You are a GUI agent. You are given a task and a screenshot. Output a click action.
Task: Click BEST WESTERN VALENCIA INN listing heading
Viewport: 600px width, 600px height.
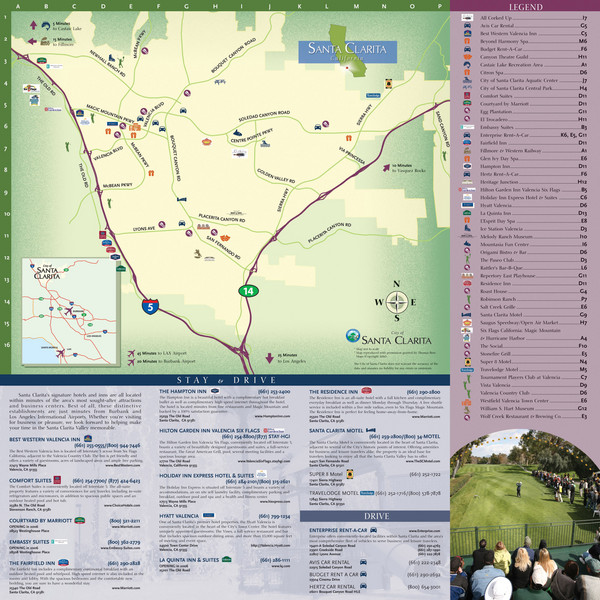44,439
